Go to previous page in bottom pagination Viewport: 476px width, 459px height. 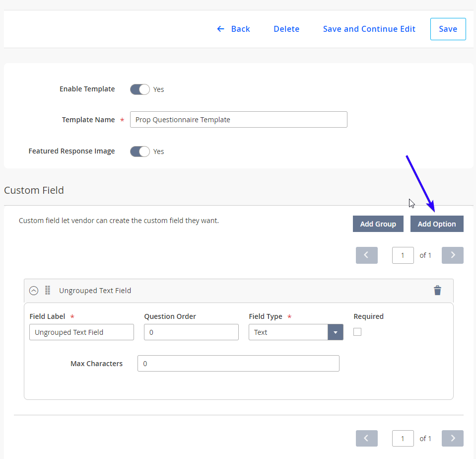tap(367, 438)
